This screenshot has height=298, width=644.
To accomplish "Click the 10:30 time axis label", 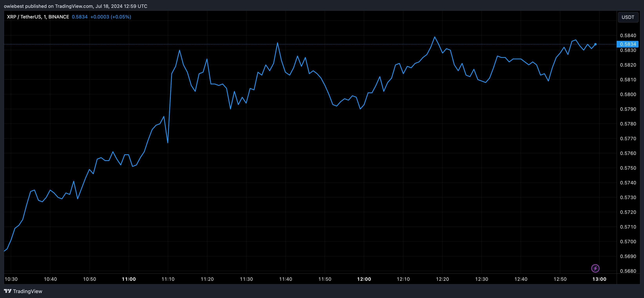I will [11, 279].
